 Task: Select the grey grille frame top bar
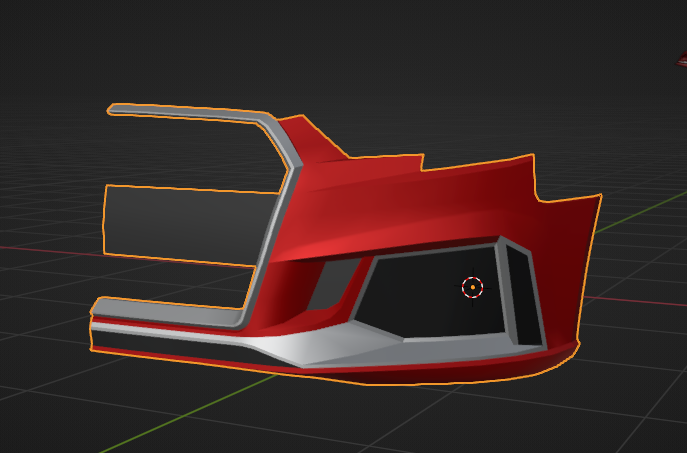pos(188,111)
